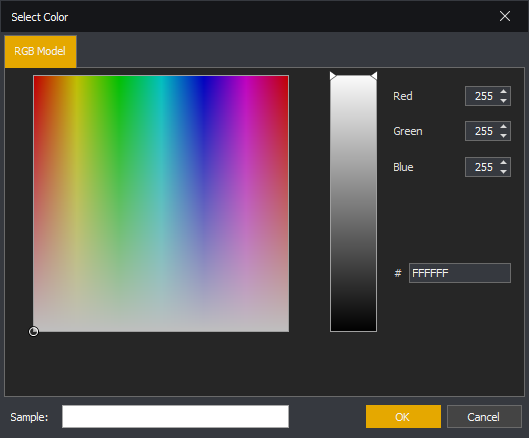This screenshot has height=438, width=529.
Task: Click the Green label
Action: click(x=408, y=131)
